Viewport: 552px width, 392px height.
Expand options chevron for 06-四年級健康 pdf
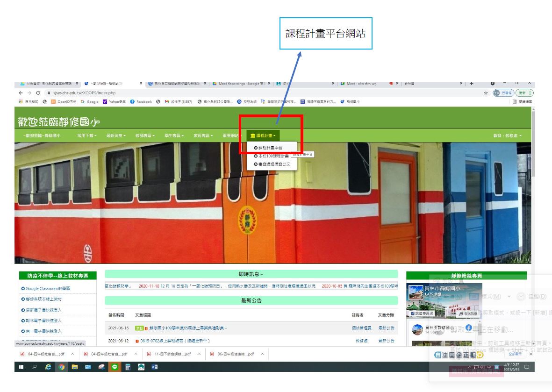tap(262, 354)
